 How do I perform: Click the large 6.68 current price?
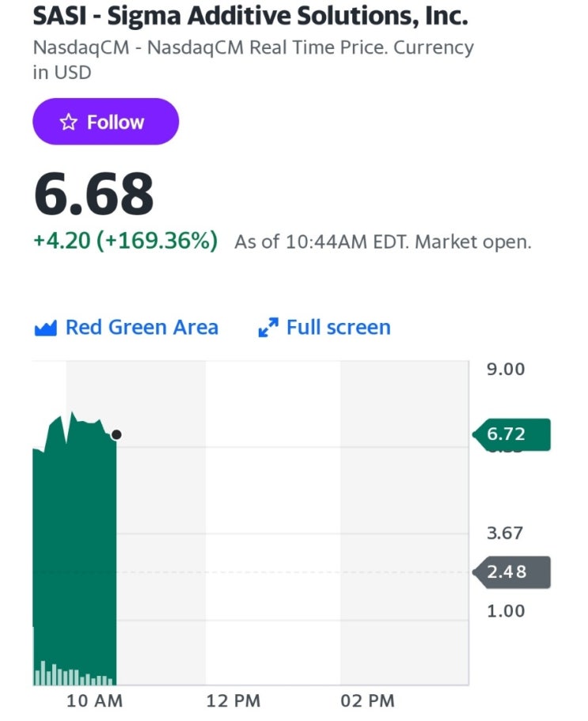pyautogui.click(x=93, y=195)
